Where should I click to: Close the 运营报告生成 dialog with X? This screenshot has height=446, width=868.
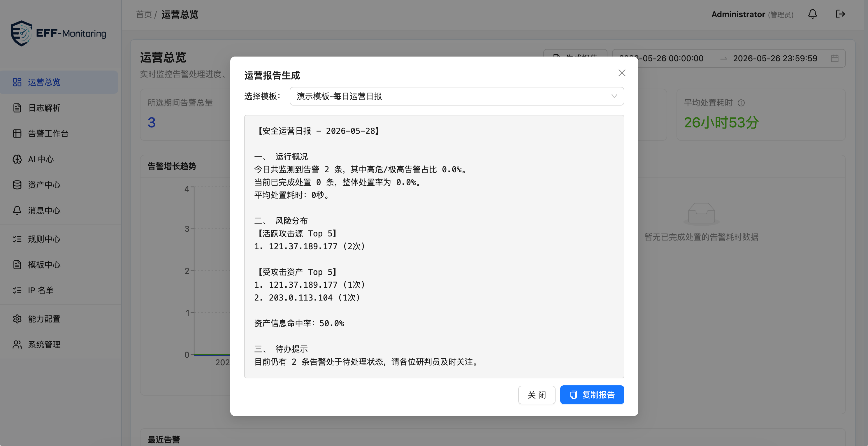click(622, 73)
